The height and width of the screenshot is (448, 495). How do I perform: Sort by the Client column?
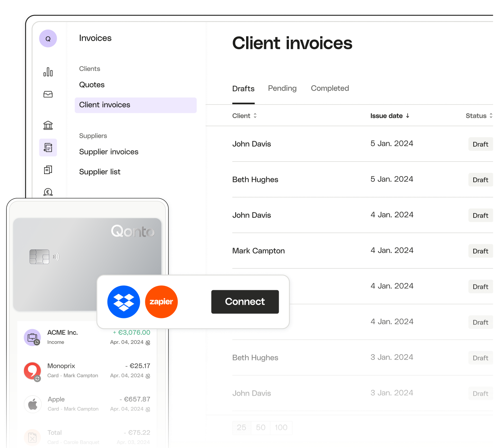(x=244, y=116)
